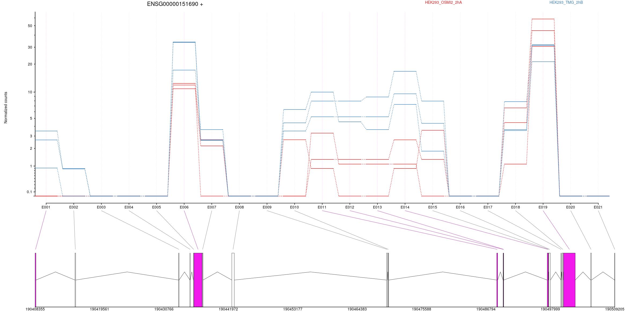Image resolution: width=644 pixels, height=322 pixels.
Task: Click exon label E021
Action: (x=598, y=207)
